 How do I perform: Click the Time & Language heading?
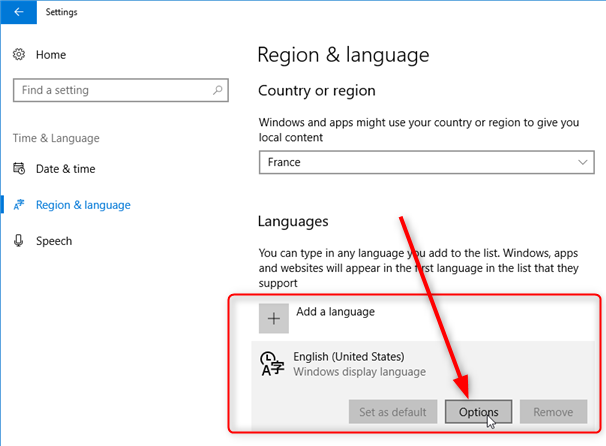[56, 138]
